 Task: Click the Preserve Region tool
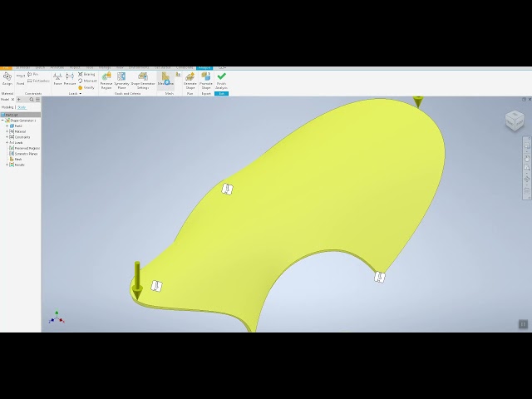tap(106, 81)
